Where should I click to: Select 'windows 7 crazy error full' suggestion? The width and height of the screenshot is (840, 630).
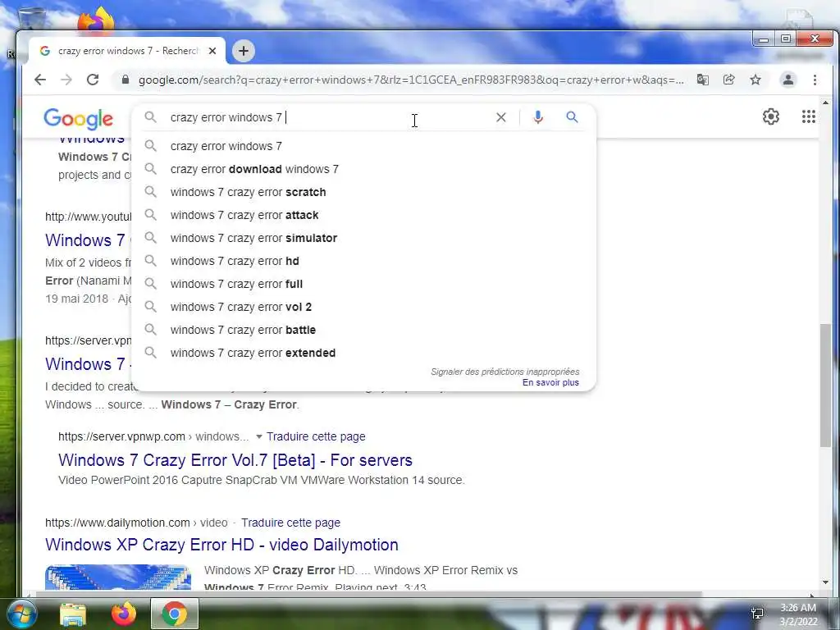(363, 285)
